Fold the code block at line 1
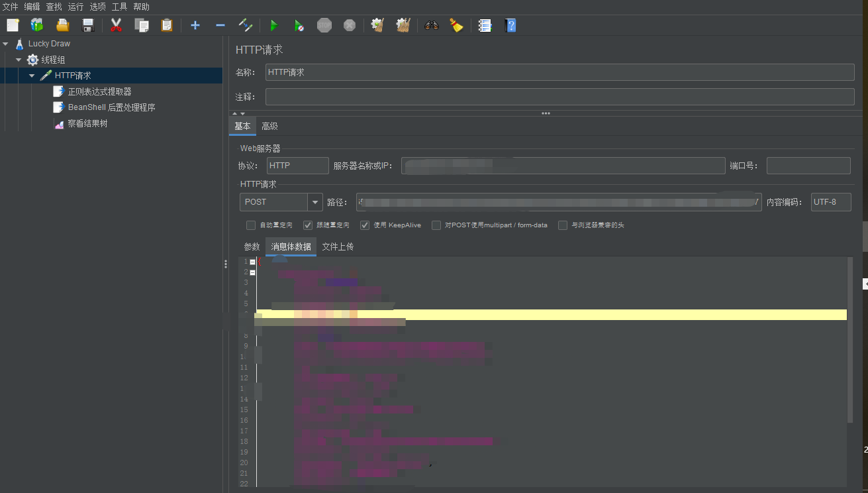Screen dimensions: 868x493 (253, 262)
